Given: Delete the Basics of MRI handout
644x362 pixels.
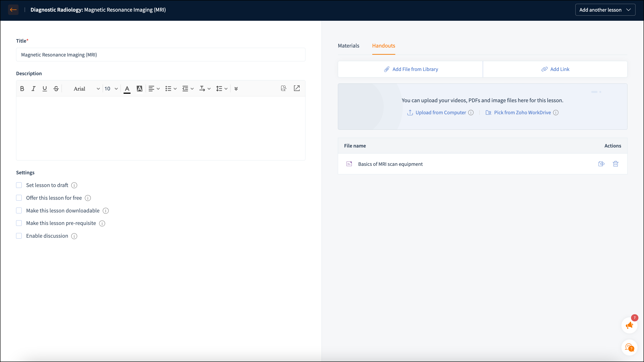Looking at the screenshot, I should click(615, 164).
